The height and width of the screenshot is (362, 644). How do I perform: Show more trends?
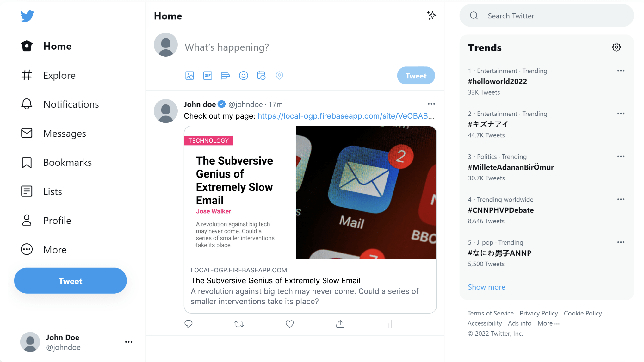(486, 287)
